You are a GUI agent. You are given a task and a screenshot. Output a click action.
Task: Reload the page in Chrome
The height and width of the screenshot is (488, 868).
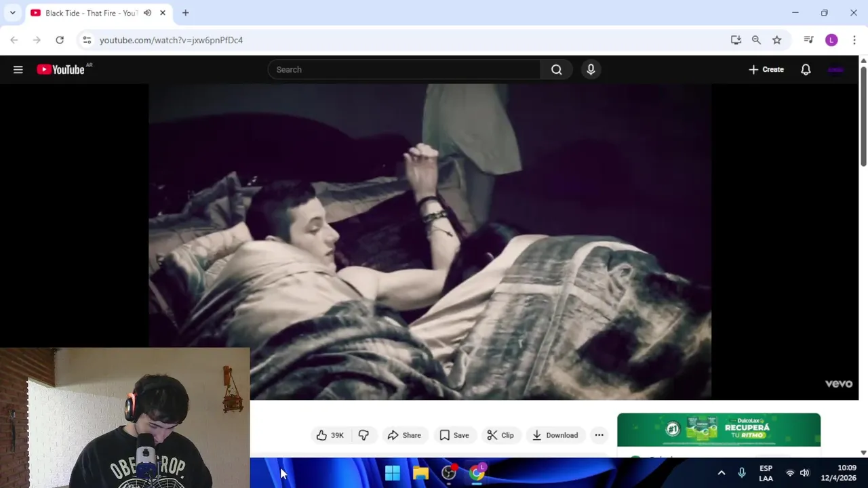60,40
